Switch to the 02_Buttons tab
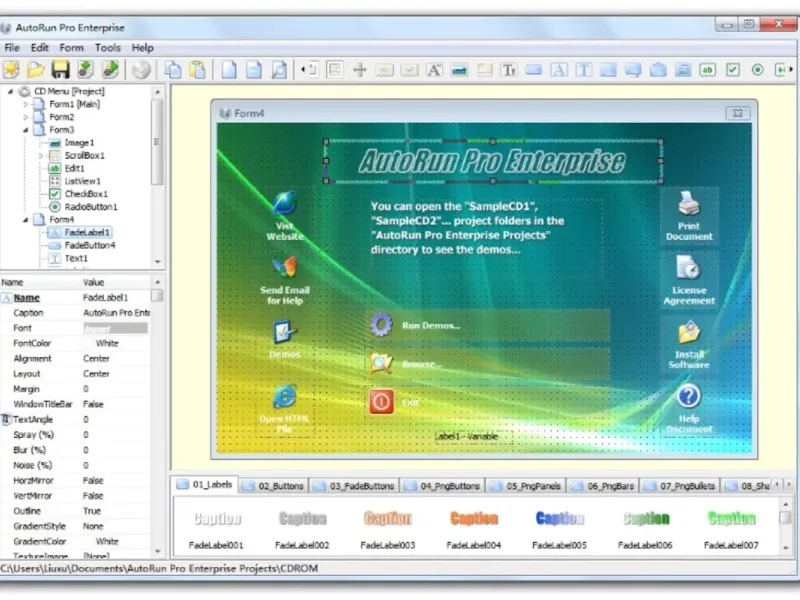Viewport: 800px width, 600px height. (274, 486)
